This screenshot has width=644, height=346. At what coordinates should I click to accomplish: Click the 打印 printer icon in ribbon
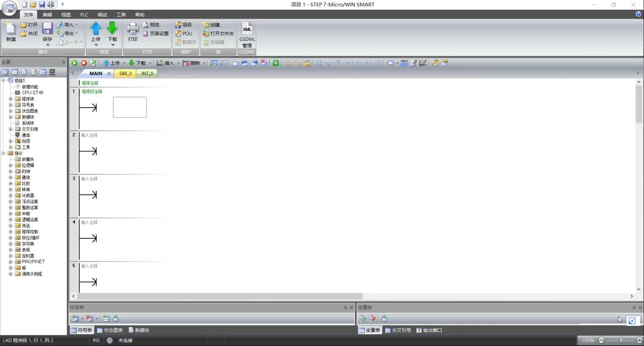pyautogui.click(x=133, y=28)
